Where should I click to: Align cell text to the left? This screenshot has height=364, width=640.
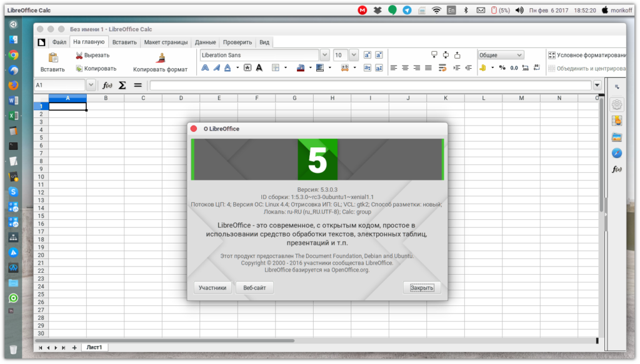[x=394, y=68]
